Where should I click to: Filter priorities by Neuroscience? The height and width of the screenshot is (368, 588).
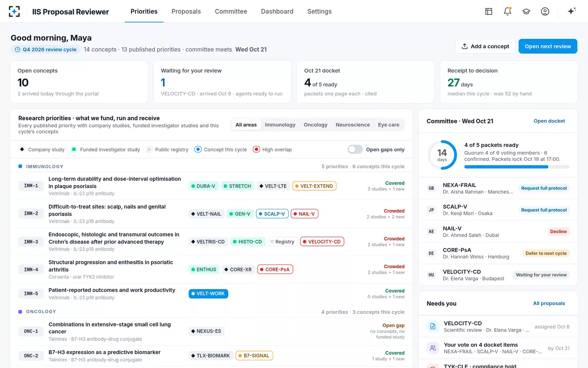point(353,125)
